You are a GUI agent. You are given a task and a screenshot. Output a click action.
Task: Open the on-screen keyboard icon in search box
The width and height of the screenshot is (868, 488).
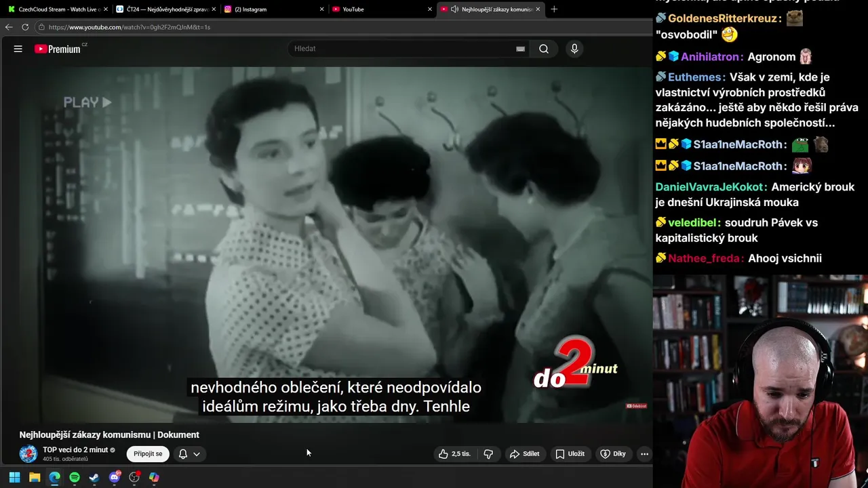click(520, 49)
